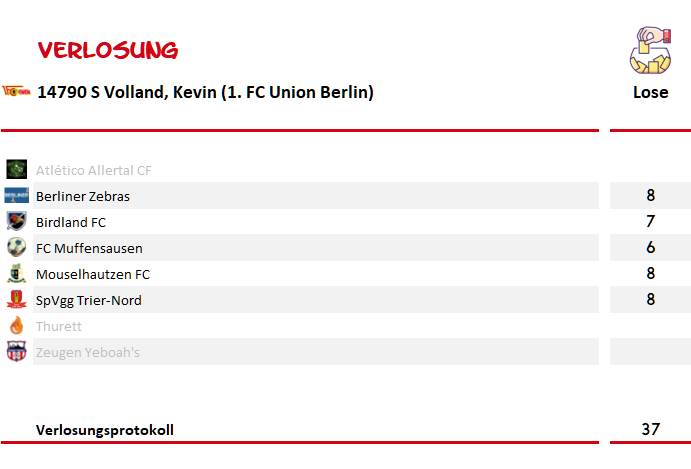Image resolution: width=691 pixels, height=469 pixels.
Task: Click the Lose column header
Action: (x=650, y=92)
